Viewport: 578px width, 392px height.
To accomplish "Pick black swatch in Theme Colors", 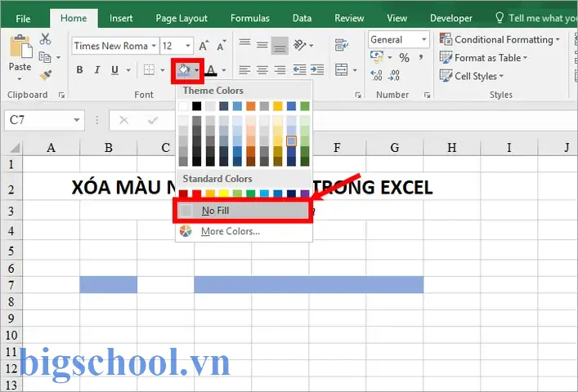I will pos(197,106).
